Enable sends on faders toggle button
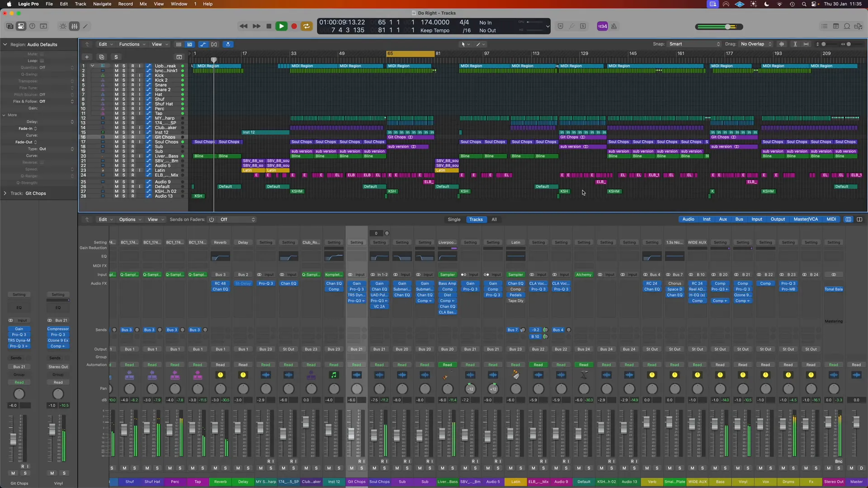 click(212, 219)
